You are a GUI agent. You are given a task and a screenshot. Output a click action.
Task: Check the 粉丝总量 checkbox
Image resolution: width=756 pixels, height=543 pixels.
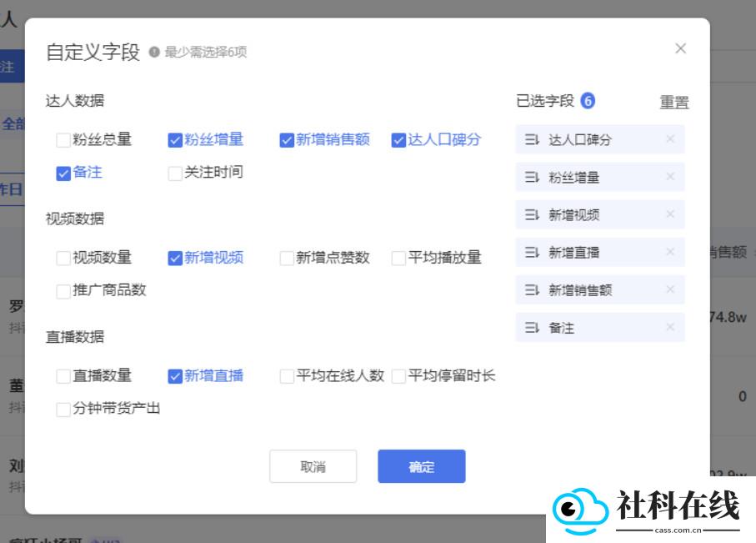[x=63, y=140]
